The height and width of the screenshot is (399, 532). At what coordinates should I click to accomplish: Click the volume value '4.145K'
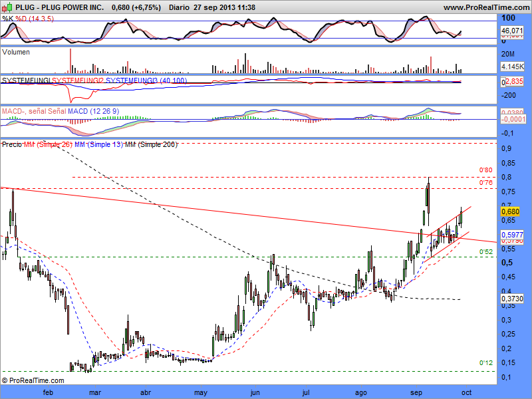[512, 66]
